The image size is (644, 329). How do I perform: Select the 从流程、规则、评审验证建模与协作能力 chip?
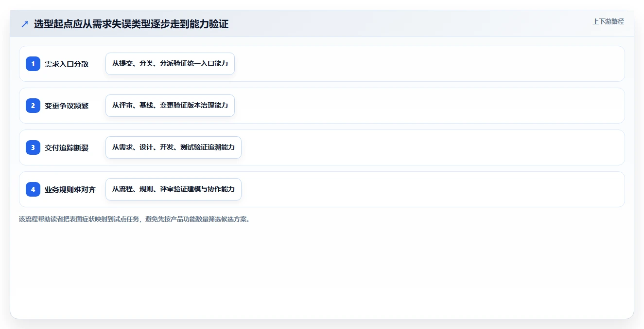(x=174, y=189)
